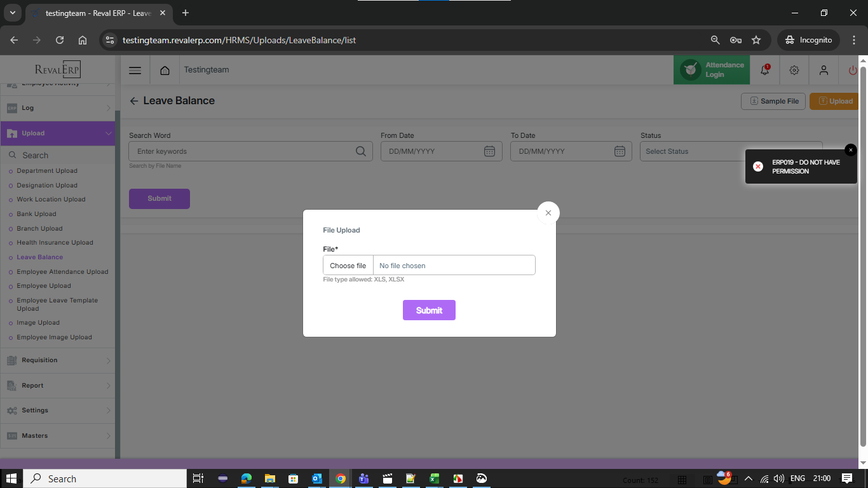Dismiss the ERP019 permission error toast

850,150
